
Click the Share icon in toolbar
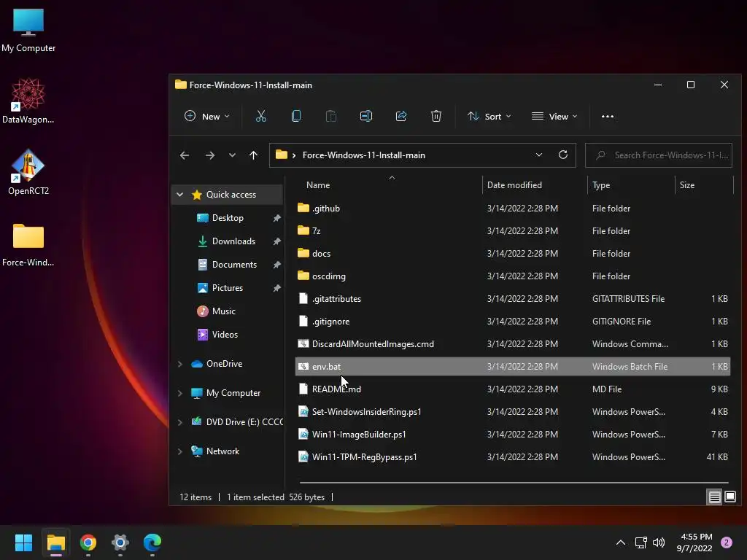pos(401,116)
